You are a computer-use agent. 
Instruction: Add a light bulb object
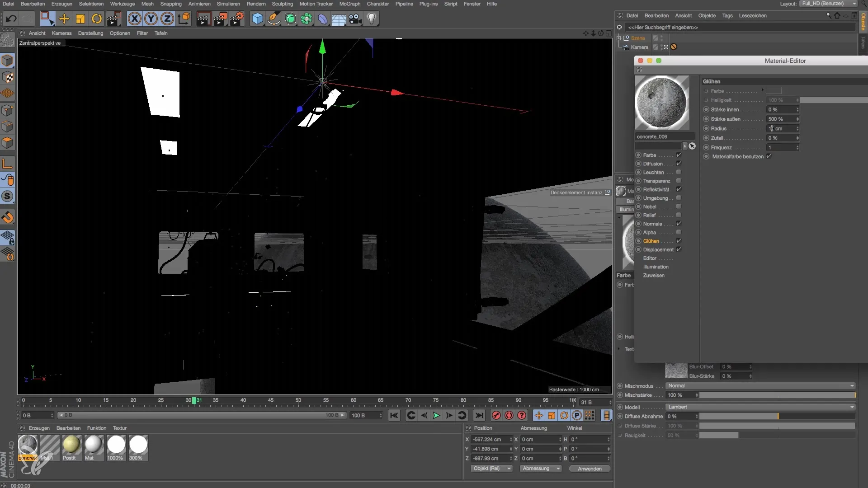pos(371,19)
